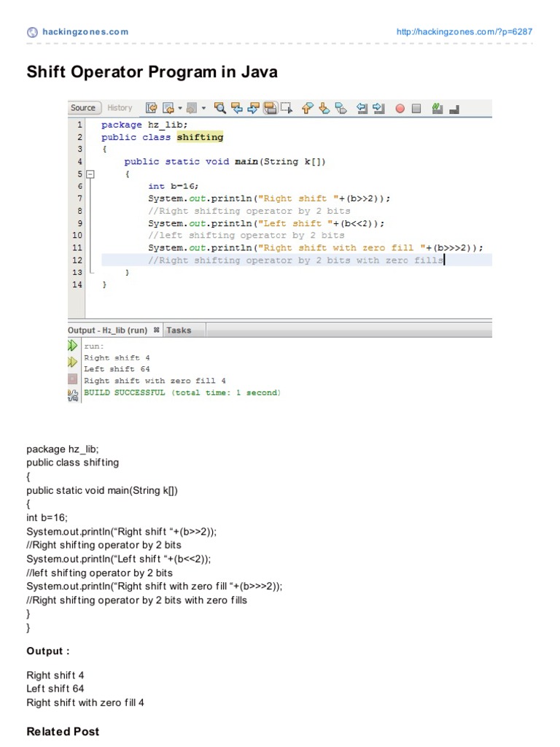Click the green Re-run icon in Output

pos(72,345)
